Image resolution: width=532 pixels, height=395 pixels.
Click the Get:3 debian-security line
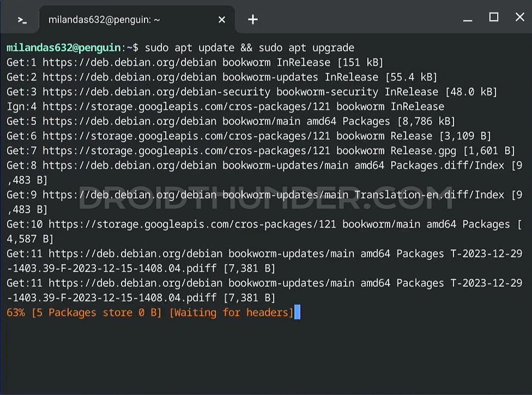pyautogui.click(x=252, y=92)
